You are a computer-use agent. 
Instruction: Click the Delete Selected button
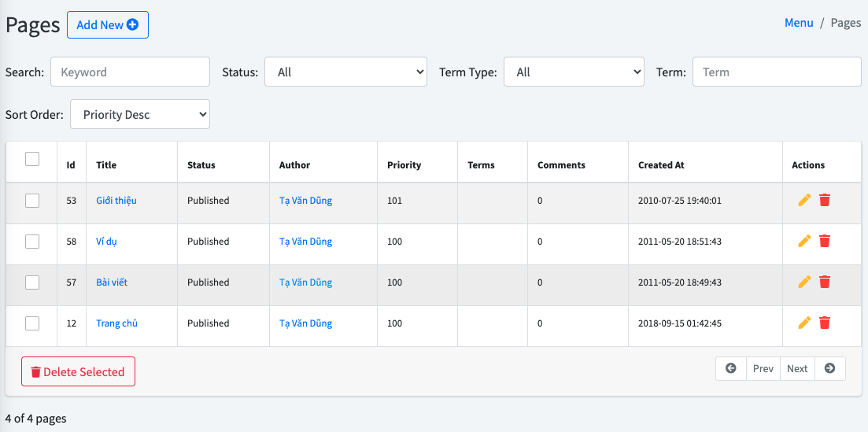pos(78,372)
